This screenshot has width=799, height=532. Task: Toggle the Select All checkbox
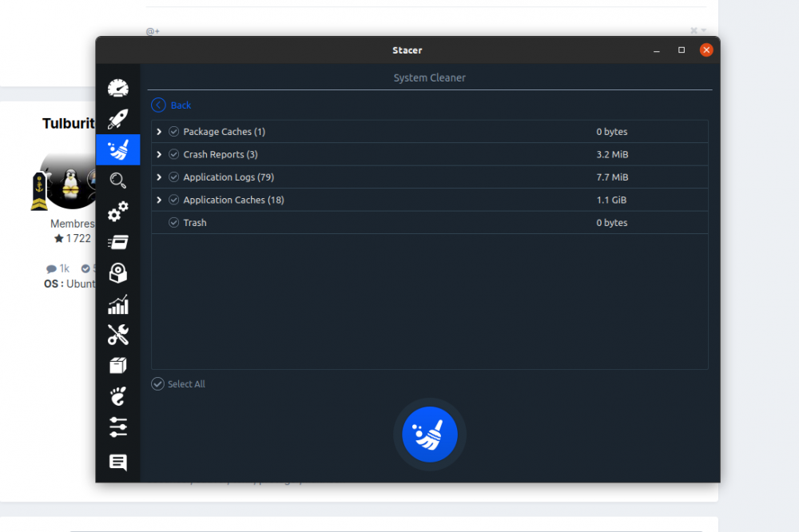pos(157,384)
